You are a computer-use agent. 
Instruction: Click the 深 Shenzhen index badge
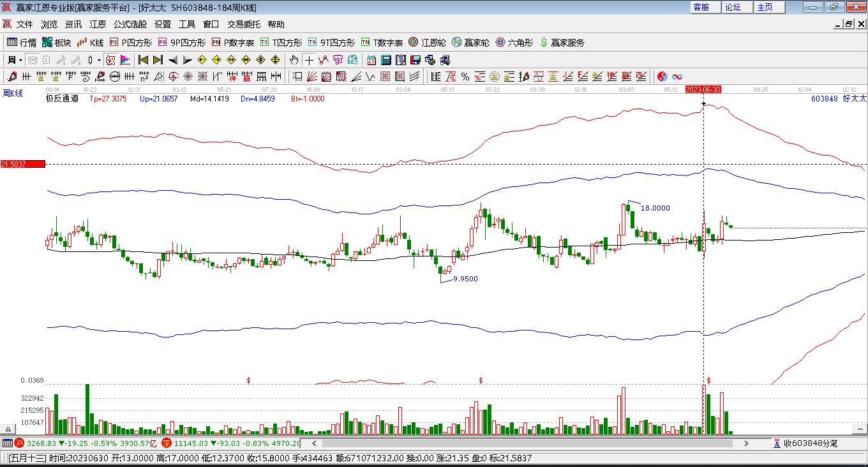click(x=167, y=443)
